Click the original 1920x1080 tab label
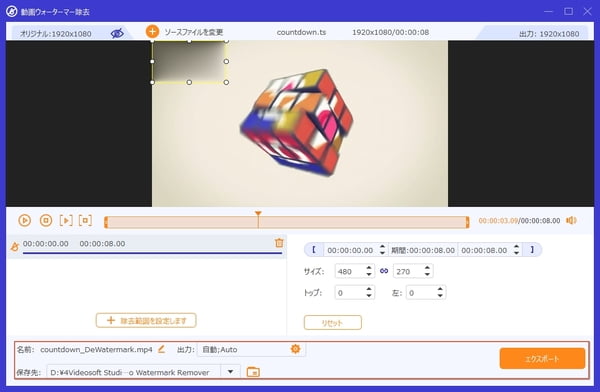This screenshot has width=600, height=392. pyautogui.click(x=55, y=34)
